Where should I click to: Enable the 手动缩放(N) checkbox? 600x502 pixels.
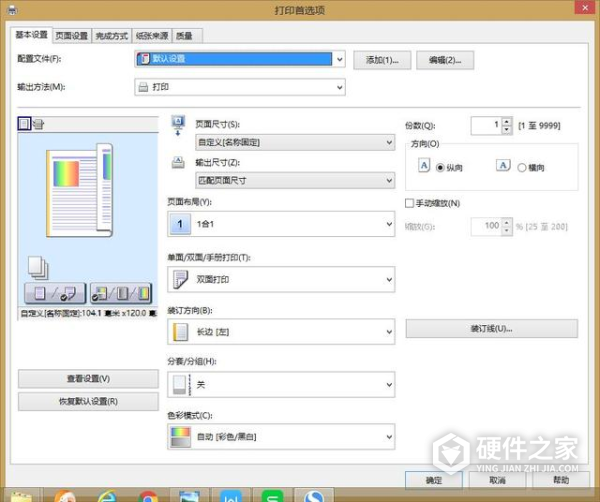tap(409, 203)
